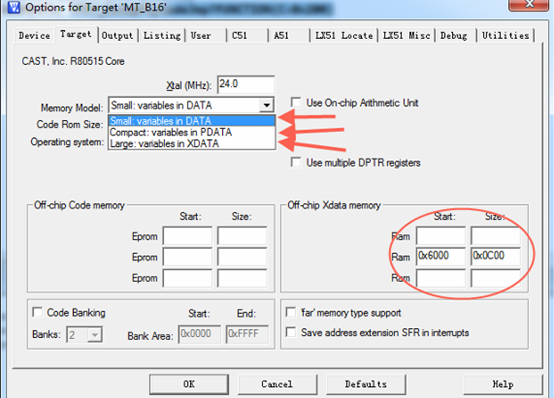This screenshot has height=398, width=554.
Task: Go to the User tab
Action: (201, 36)
